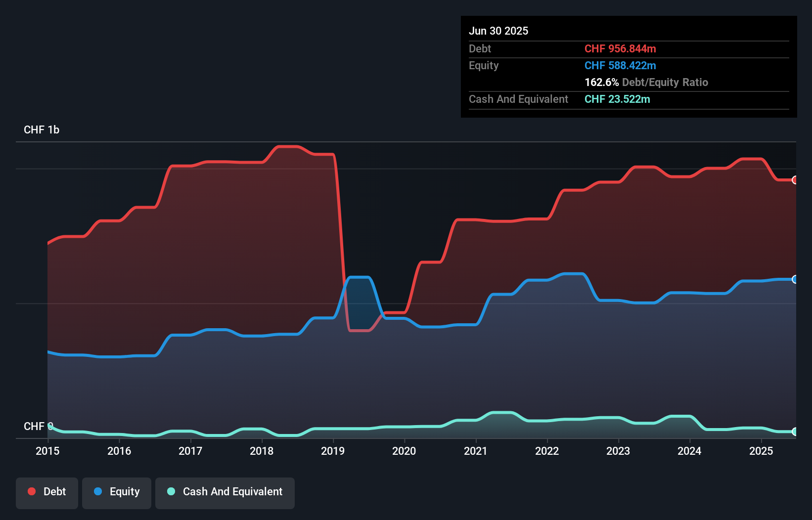Click the red Debt legend dot
This screenshot has width=812, height=520.
[x=31, y=492]
